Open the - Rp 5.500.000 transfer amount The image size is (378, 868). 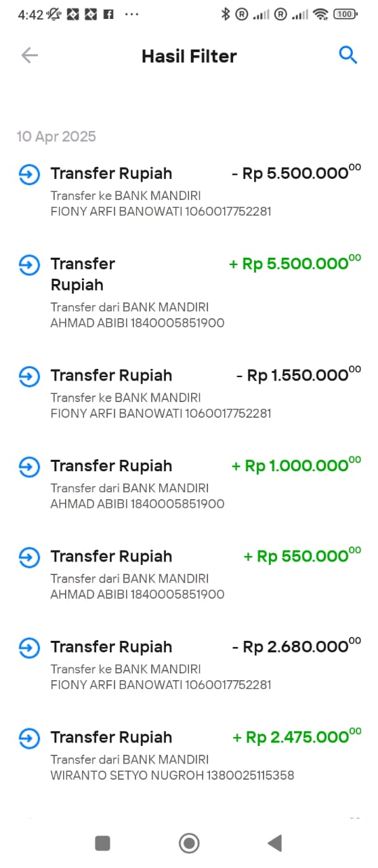point(296,172)
